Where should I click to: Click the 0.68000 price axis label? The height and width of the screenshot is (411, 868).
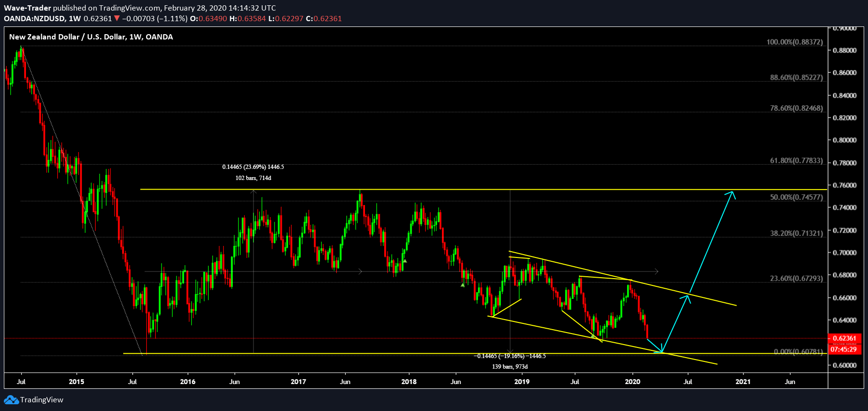tap(844, 275)
